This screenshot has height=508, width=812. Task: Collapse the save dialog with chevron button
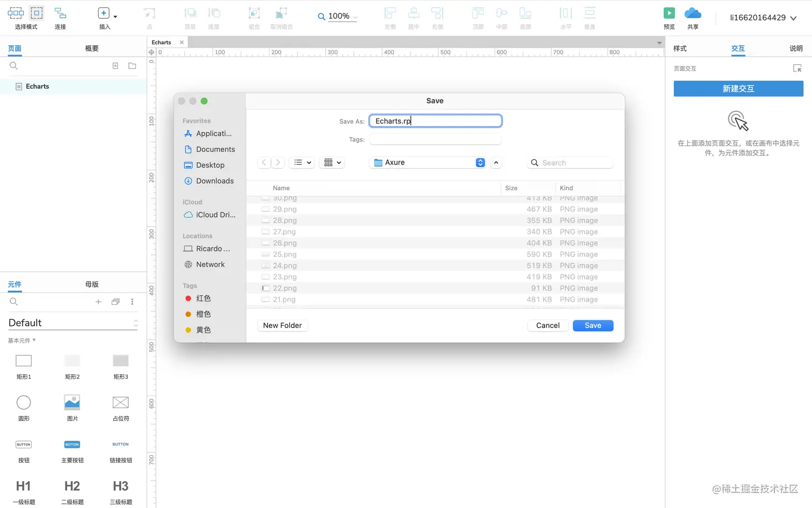[x=496, y=162]
